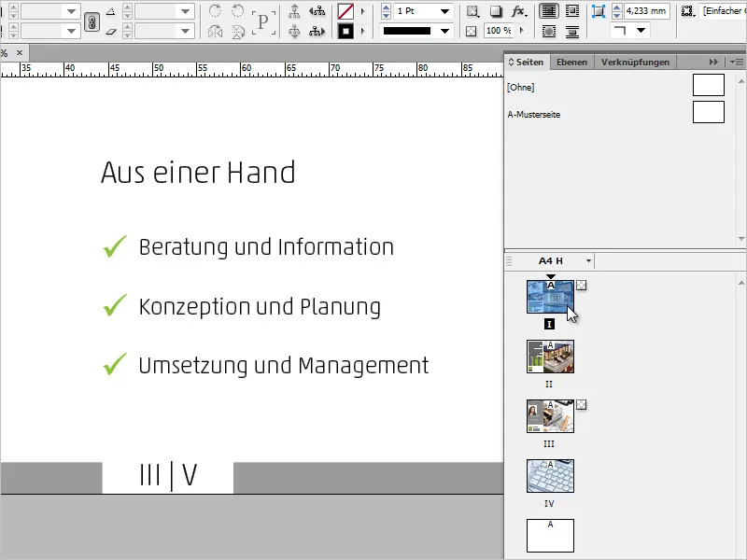Select the blank page thumbnail below IV
This screenshot has height=560, width=747.
(x=550, y=536)
